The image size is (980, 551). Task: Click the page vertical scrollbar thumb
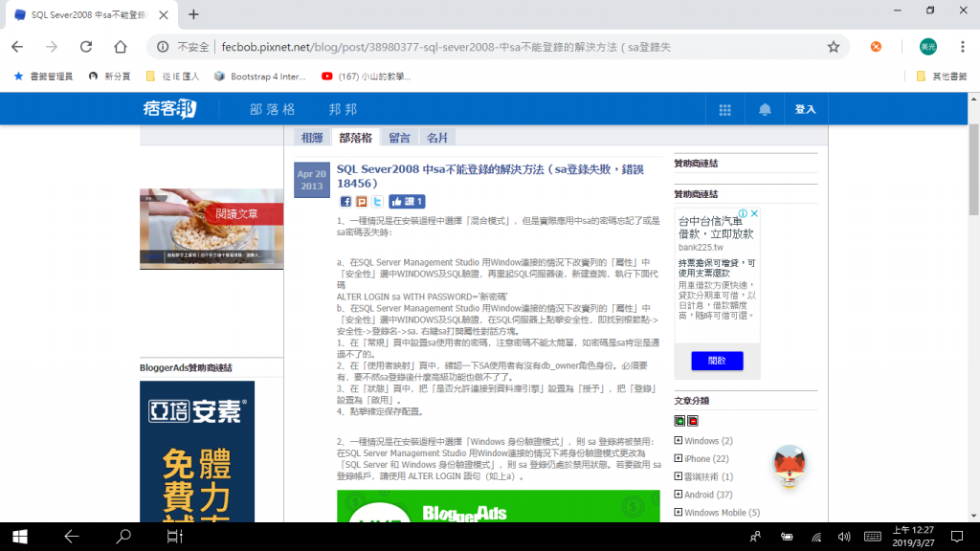pyautogui.click(x=973, y=170)
